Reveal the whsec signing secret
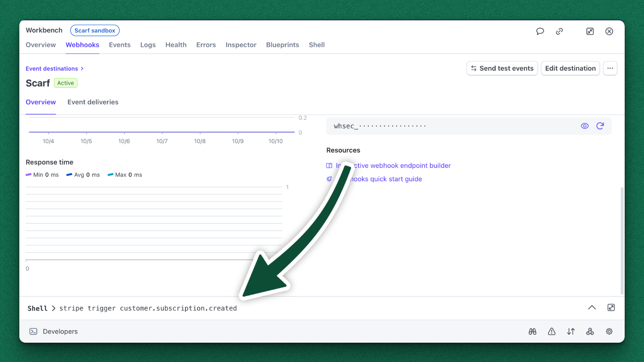644x362 pixels. (x=585, y=126)
